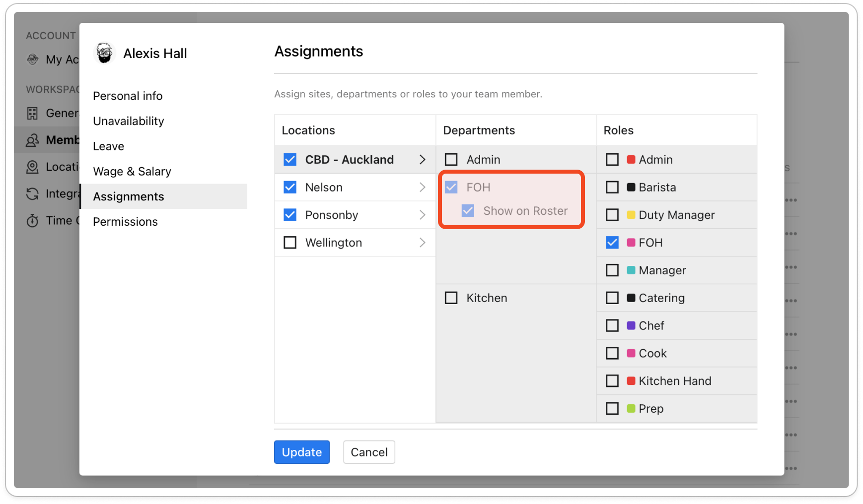Expand Nelson location using its chevron
Image resolution: width=863 pixels, height=504 pixels.
point(422,187)
